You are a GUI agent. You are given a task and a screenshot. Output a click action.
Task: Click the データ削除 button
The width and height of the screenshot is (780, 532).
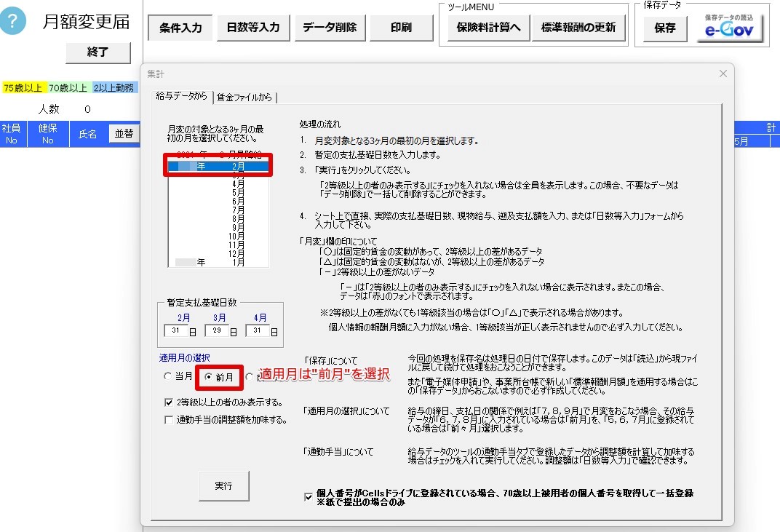330,28
